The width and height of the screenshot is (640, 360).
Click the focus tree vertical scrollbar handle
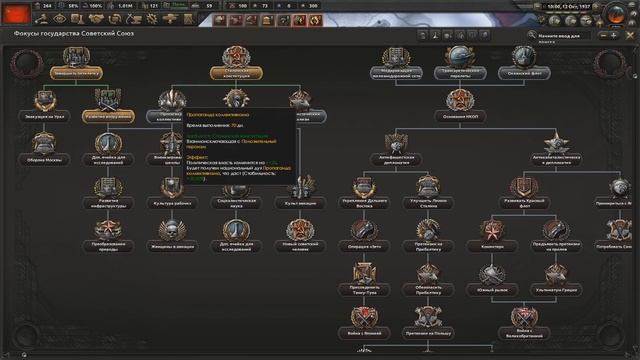(635, 76)
